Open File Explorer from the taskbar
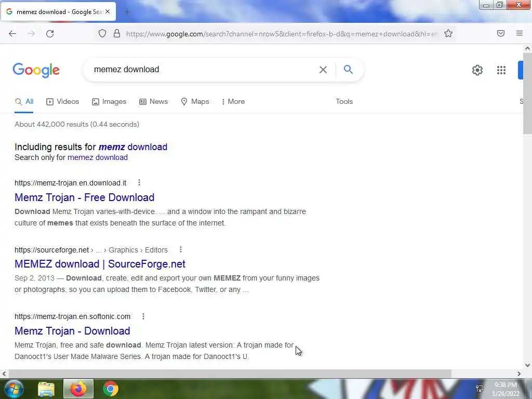Screen dimensions: 532x399 (46, 389)
